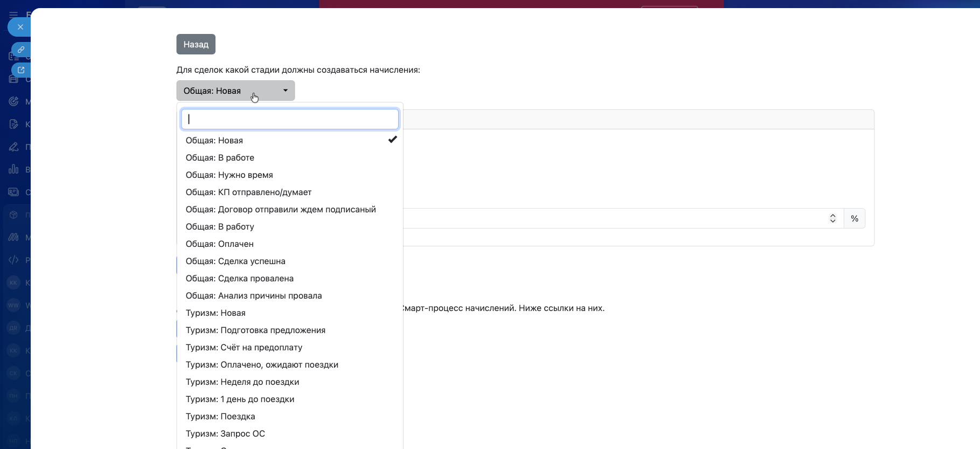This screenshot has height=449, width=980.
Task: Pick Туризм: Подготовка предложения option
Action: (290, 330)
